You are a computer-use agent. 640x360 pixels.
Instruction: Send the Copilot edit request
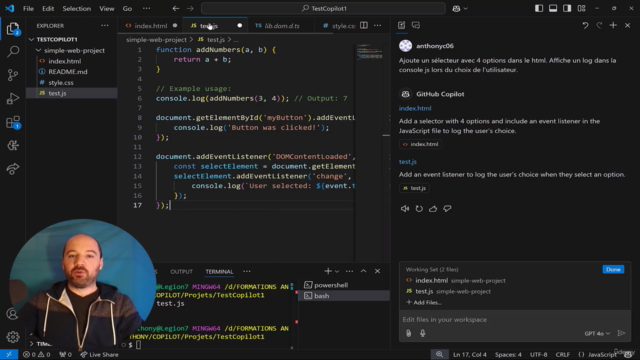pyautogui.click(x=621, y=333)
